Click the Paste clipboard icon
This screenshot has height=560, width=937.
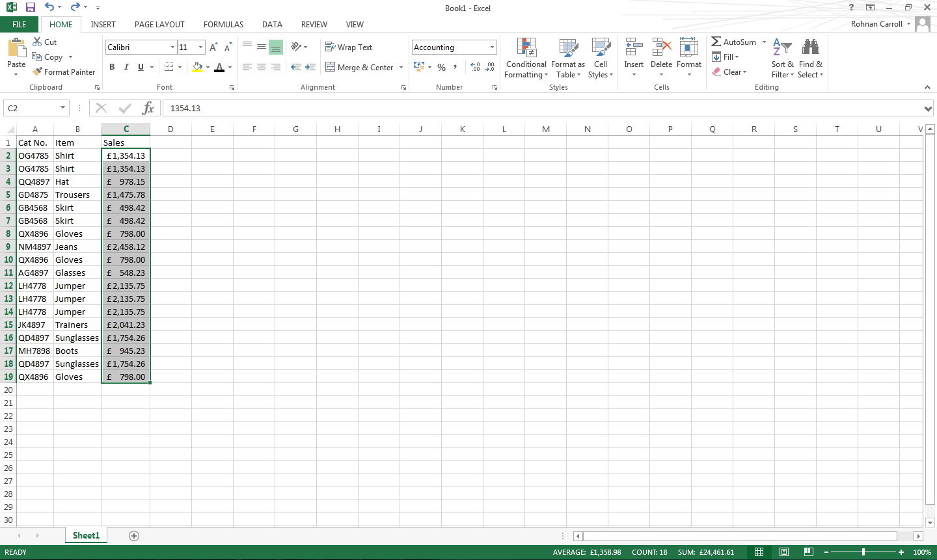(16, 48)
